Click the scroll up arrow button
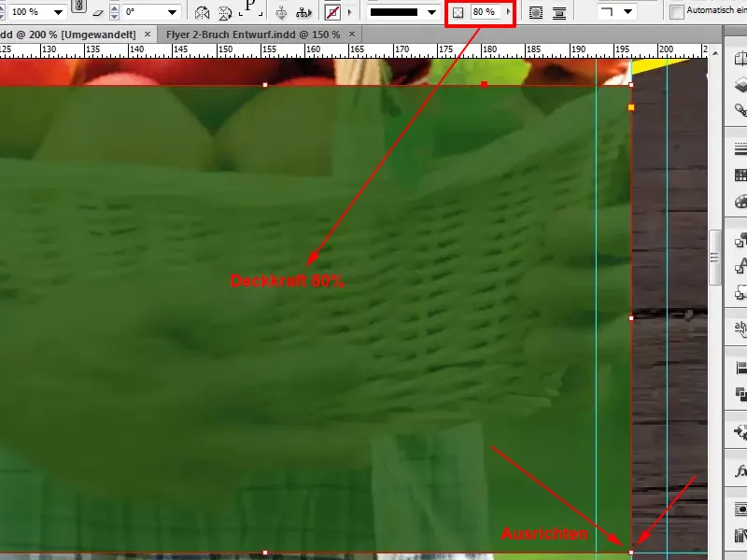Screen dimensions: 747x560 [x=715, y=53]
